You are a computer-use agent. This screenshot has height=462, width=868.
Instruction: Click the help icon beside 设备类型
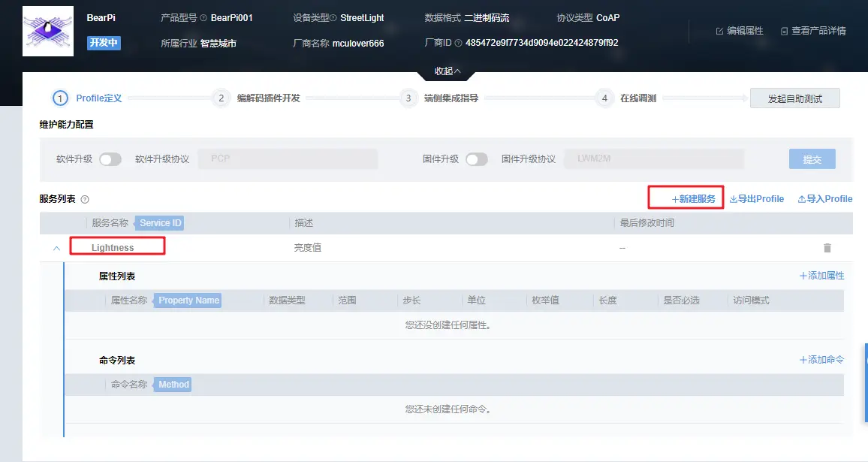tap(333, 18)
